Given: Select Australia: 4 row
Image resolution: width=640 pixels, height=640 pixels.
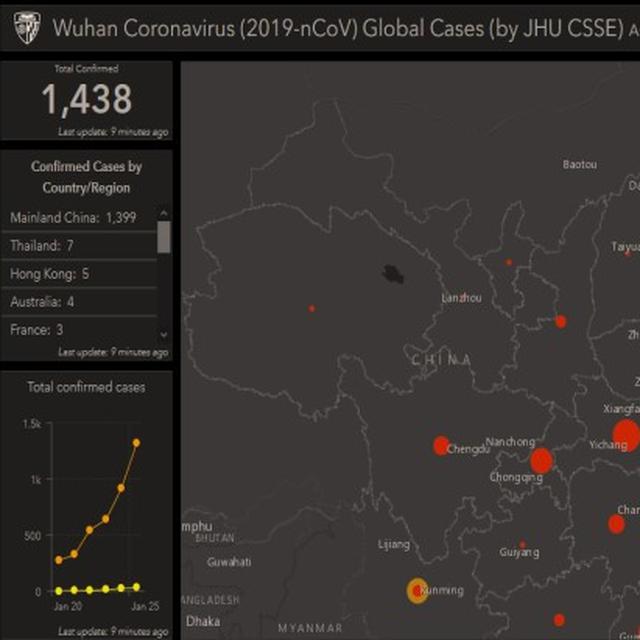Looking at the screenshot, I should tap(80, 302).
